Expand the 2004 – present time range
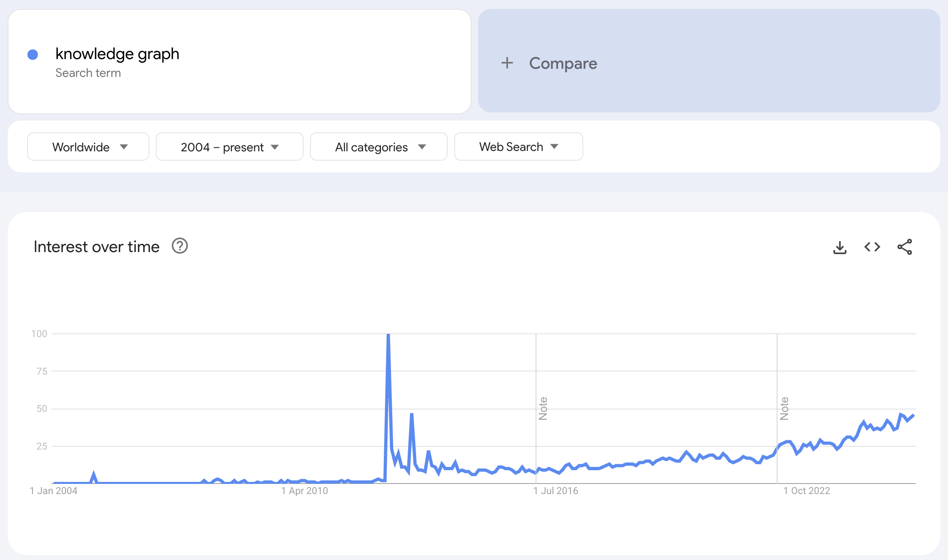 coord(230,147)
